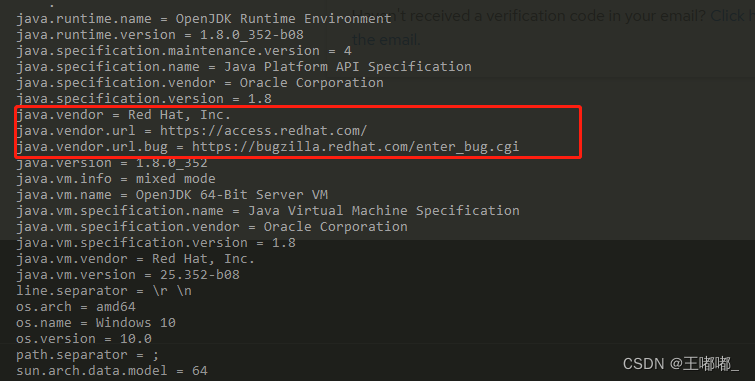The height and width of the screenshot is (381, 755).
Task: Click the java.specification.vendor Oracle Corporation line
Action: pyautogui.click(x=200, y=82)
